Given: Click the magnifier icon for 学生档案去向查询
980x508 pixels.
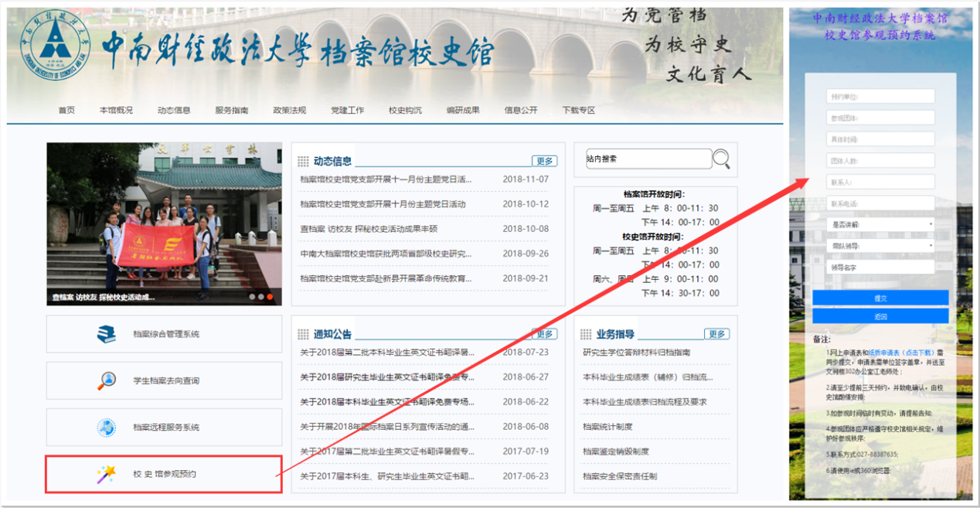Looking at the screenshot, I should pos(106,380).
